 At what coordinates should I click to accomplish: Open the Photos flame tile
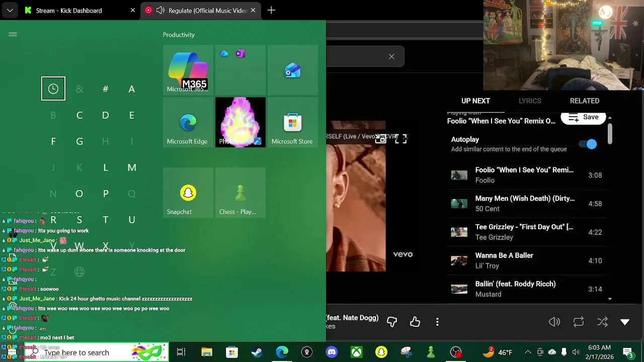point(240,122)
